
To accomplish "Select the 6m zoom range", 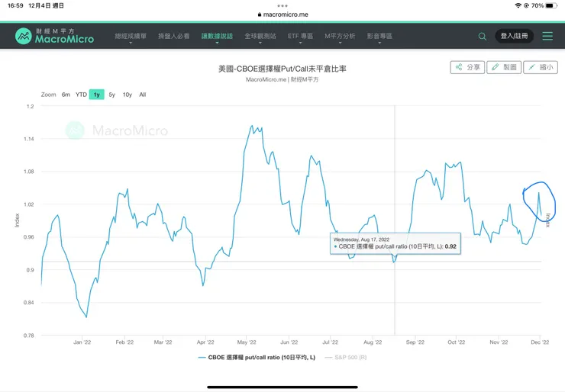I will (66, 95).
